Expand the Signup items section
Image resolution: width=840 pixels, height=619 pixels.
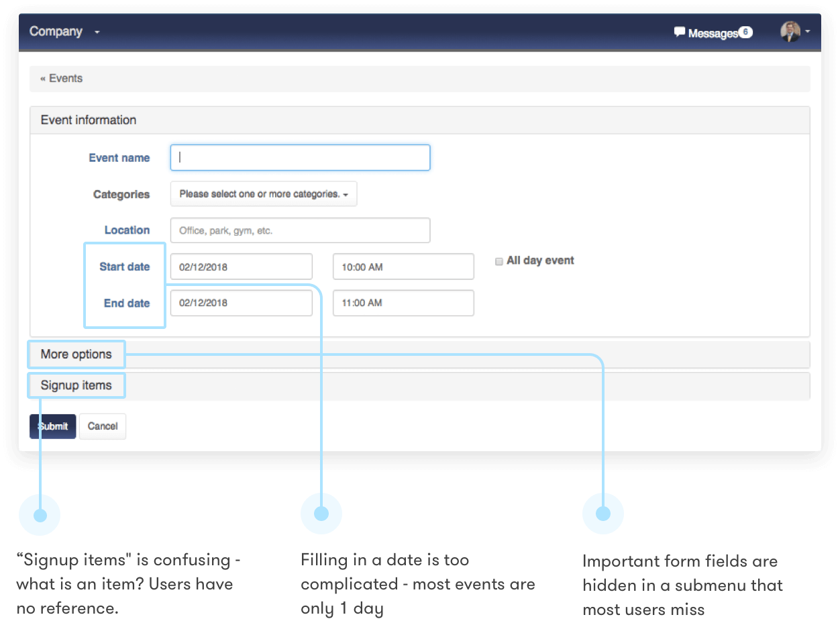click(76, 386)
